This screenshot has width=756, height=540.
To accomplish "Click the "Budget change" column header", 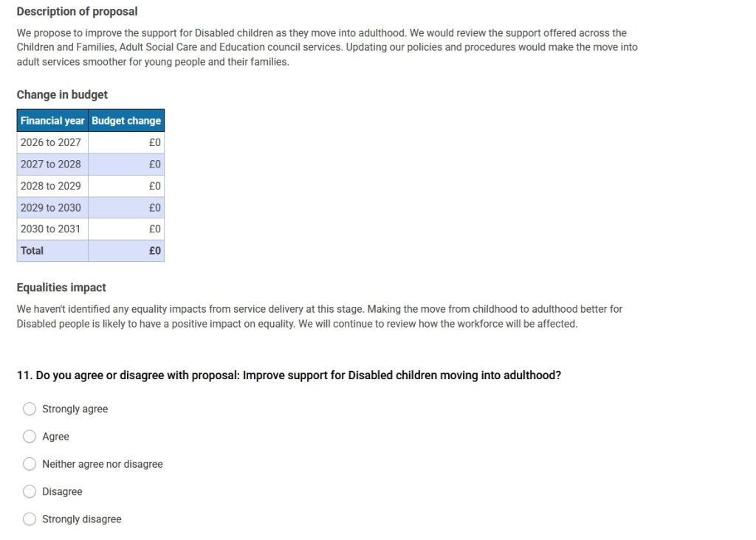I will (126, 120).
